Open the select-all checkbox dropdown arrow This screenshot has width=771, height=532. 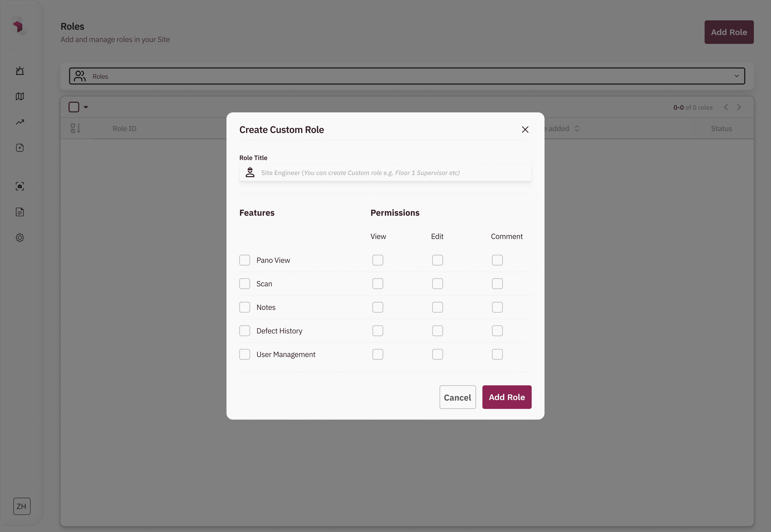click(x=86, y=107)
